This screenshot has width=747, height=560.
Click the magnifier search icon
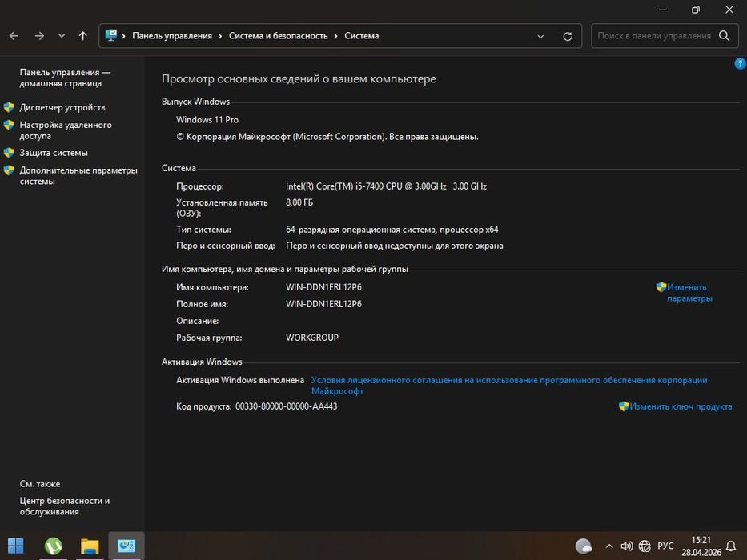724,36
